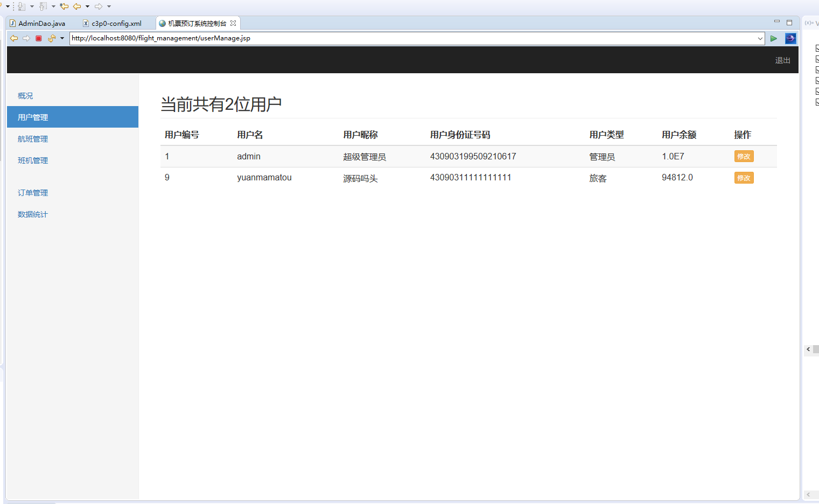Click 修改 button for user yuanmamatou
This screenshot has height=504, width=819.
click(744, 177)
